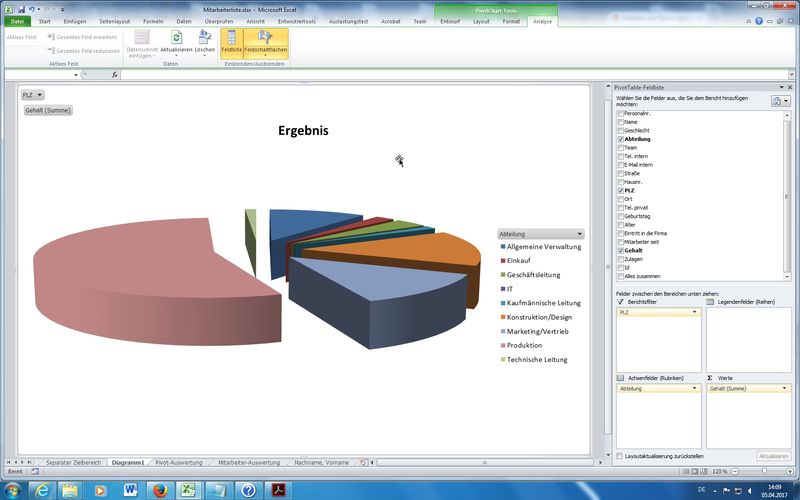Check the Geschlecht field checkbox
Screen dimensions: 800x500
pos(620,131)
